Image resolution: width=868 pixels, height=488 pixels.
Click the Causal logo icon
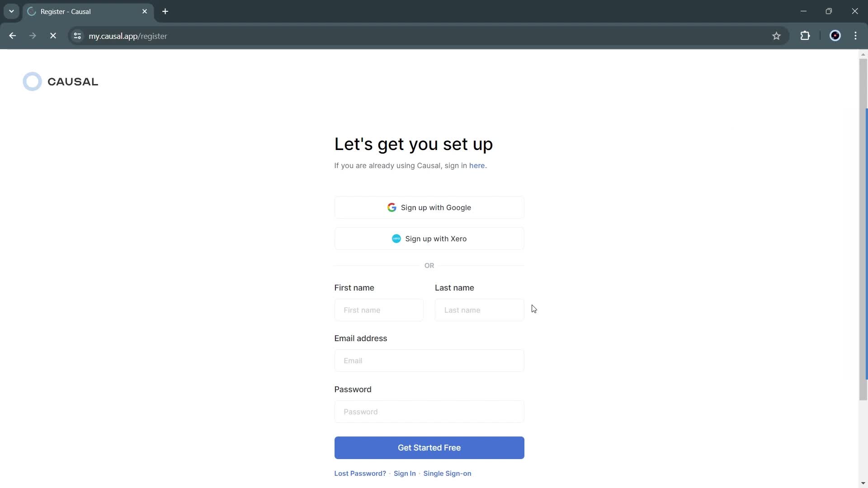[33, 82]
